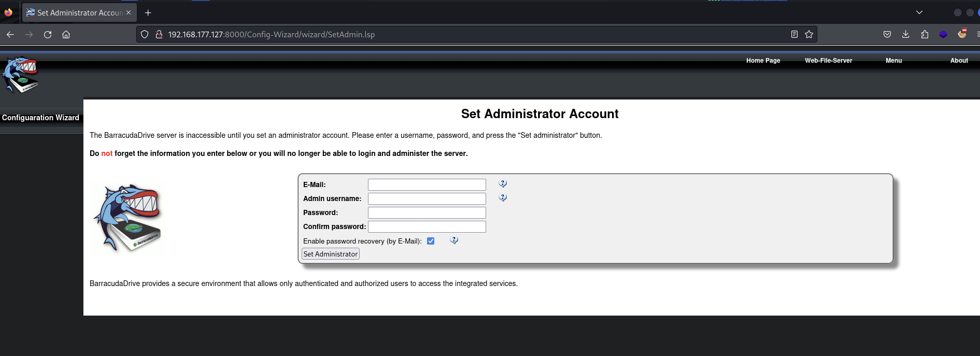This screenshot has height=356, width=980.
Task: Open the Web-File-Server navigation item
Action: (828, 61)
